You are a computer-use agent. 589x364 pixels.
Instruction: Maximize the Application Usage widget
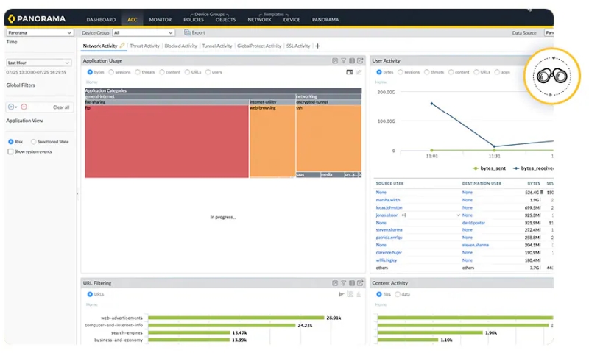pyautogui.click(x=335, y=61)
